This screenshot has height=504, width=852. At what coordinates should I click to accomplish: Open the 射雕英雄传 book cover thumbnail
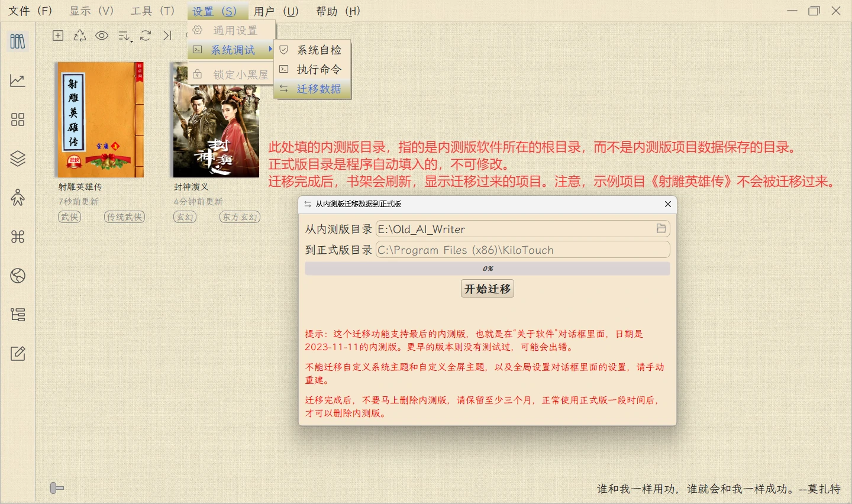(100, 119)
